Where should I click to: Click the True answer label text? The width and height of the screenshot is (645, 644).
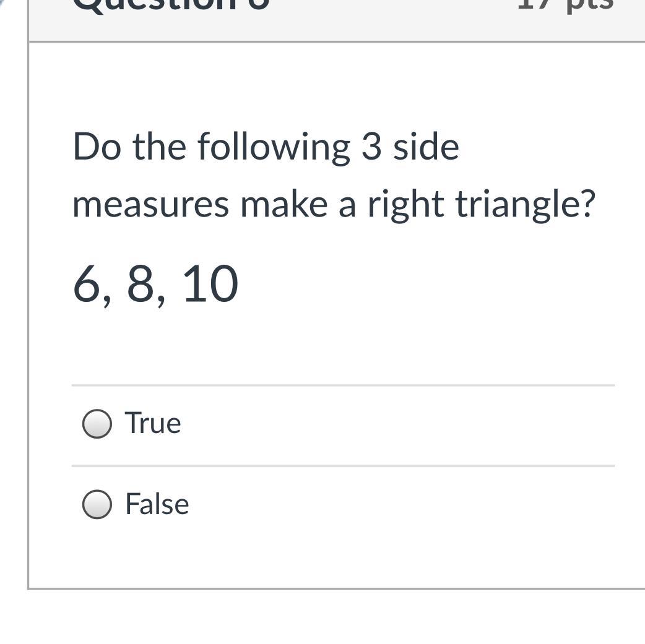[153, 424]
